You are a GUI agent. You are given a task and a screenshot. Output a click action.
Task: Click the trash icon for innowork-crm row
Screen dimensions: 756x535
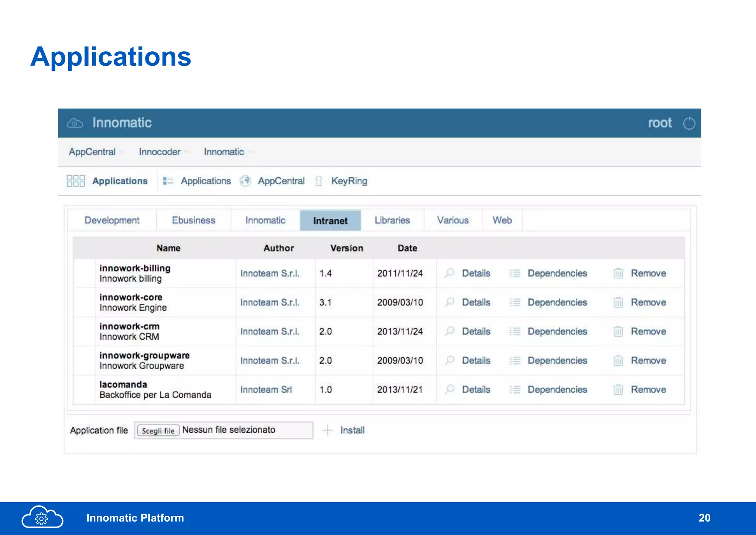coord(618,332)
